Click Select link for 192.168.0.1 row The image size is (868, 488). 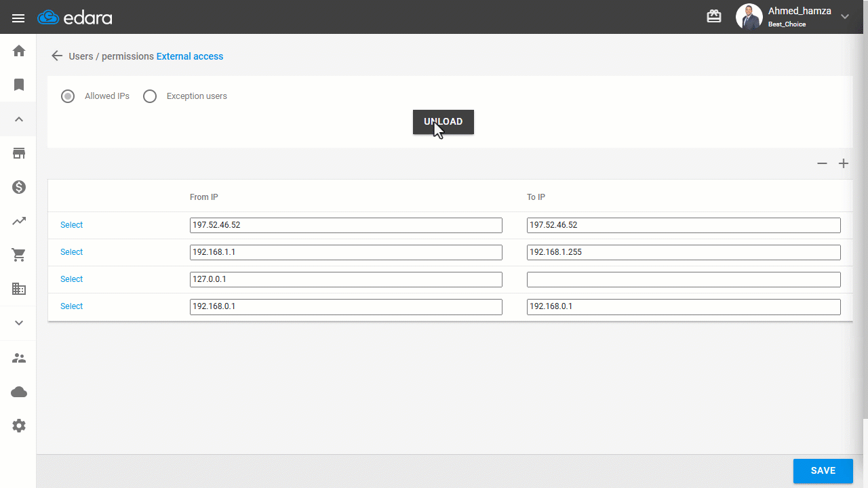[x=71, y=306]
